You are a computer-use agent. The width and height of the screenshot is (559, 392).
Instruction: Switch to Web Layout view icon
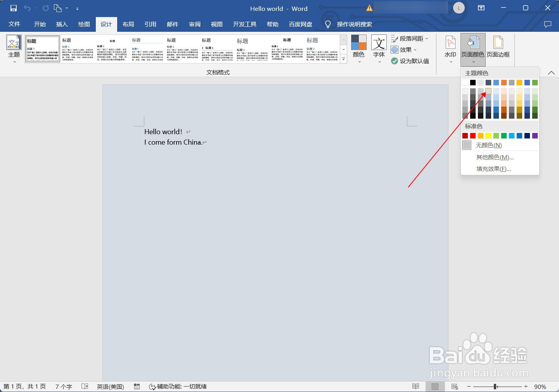click(455, 386)
